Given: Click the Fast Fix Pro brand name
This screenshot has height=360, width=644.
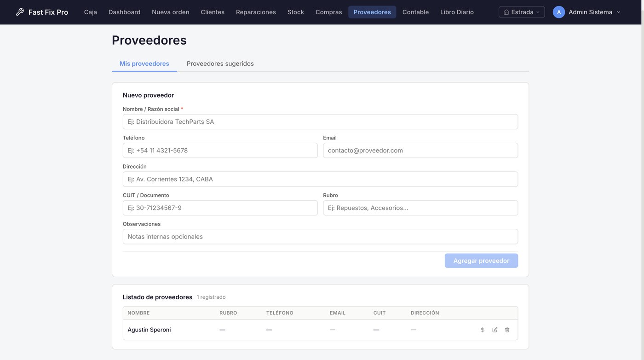Looking at the screenshot, I should coord(48,12).
